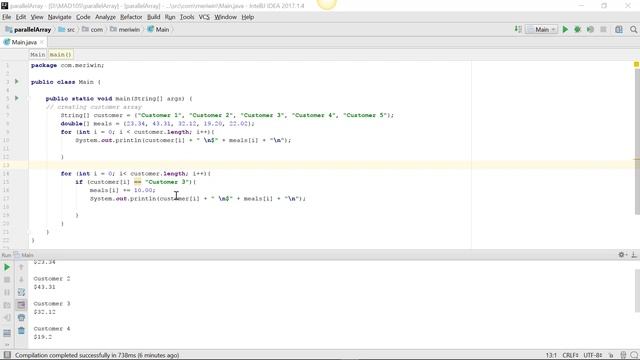Click the src breadcrumb folder

(x=67, y=29)
